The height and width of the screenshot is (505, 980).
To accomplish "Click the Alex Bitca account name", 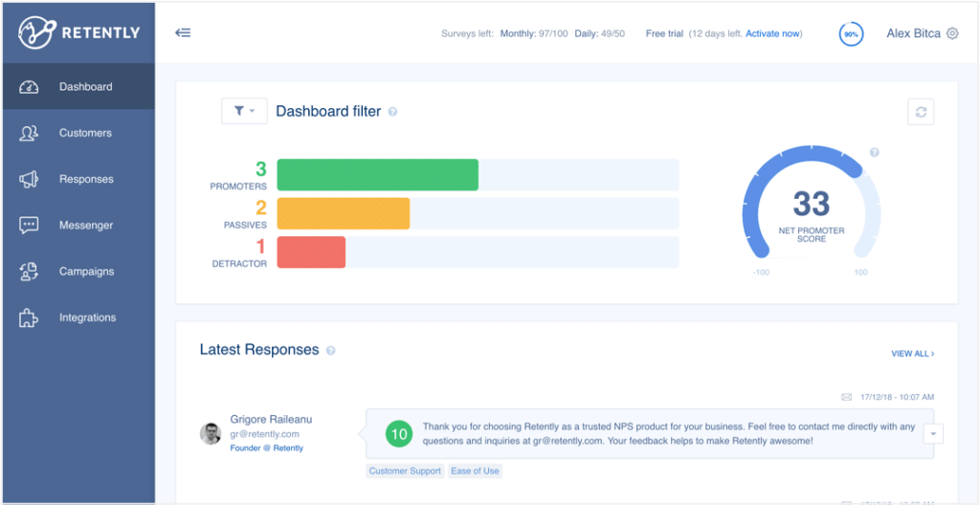I will click(913, 33).
